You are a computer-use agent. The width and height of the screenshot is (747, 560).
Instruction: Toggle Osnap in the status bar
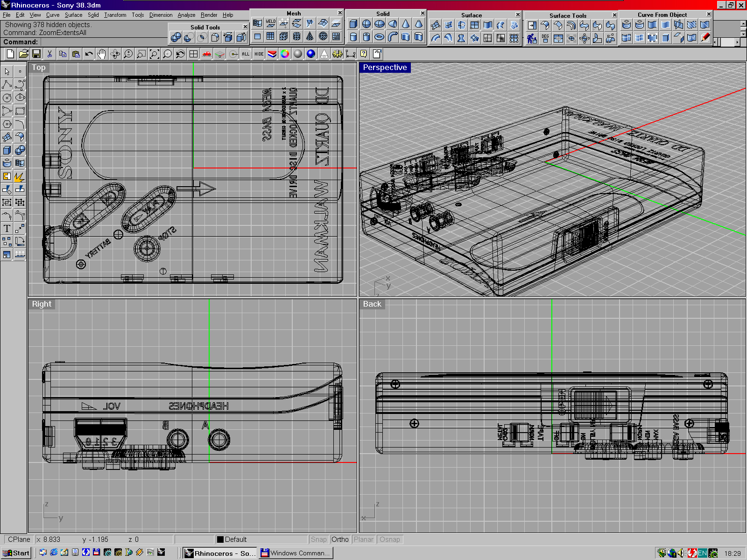coord(389,539)
